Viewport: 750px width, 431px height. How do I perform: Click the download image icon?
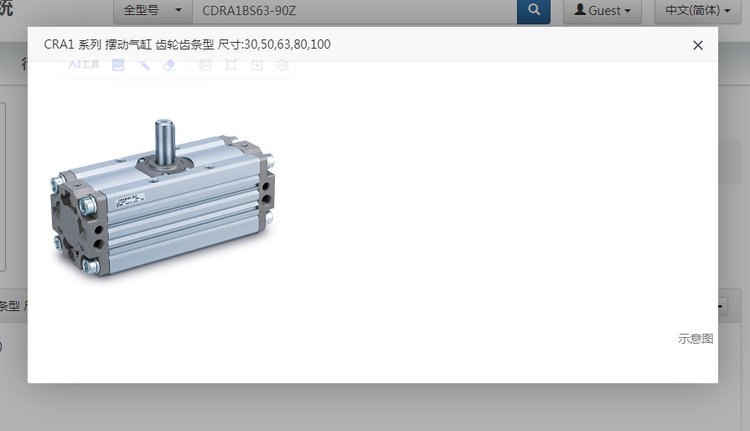coord(257,65)
